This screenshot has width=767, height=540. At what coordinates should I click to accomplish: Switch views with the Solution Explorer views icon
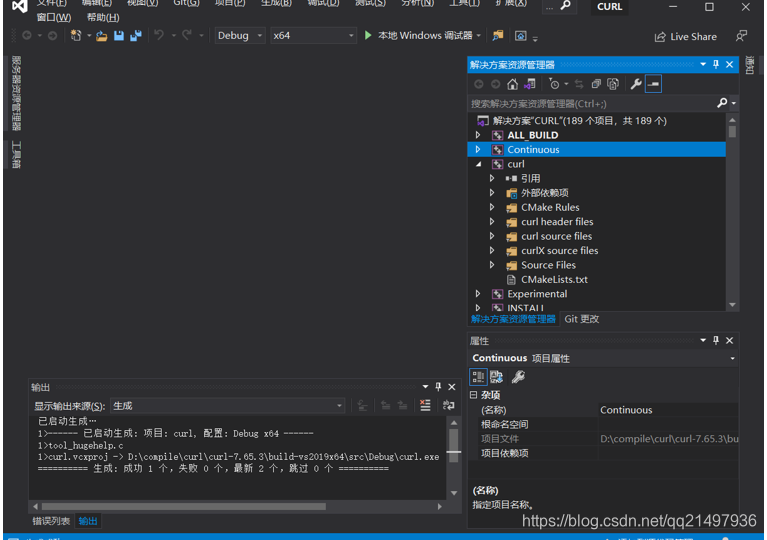pos(530,84)
